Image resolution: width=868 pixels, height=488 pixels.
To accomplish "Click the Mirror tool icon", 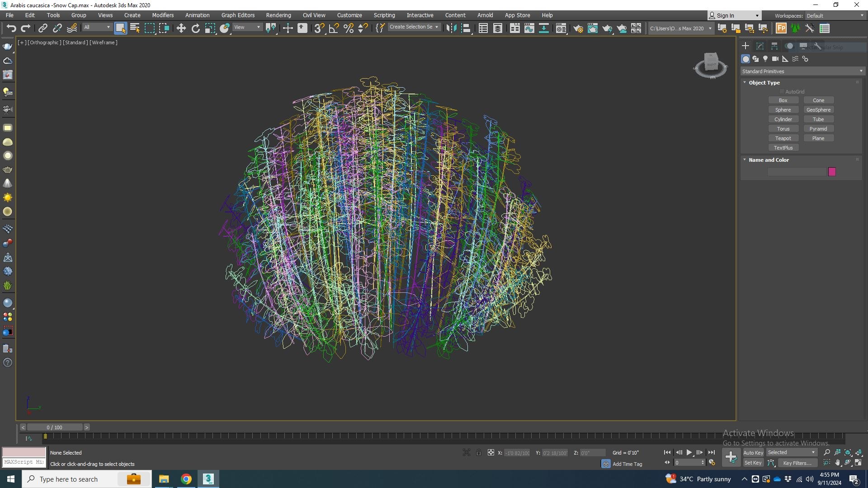I will click(x=451, y=28).
